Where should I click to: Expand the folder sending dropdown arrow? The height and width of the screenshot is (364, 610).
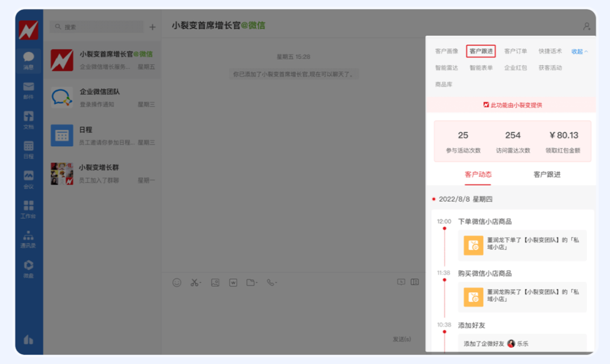255,283
